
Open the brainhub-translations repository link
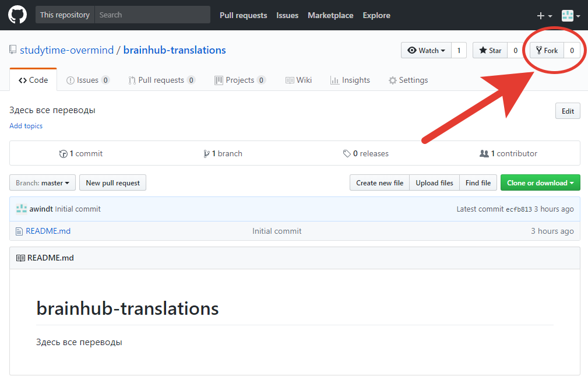[174, 50]
